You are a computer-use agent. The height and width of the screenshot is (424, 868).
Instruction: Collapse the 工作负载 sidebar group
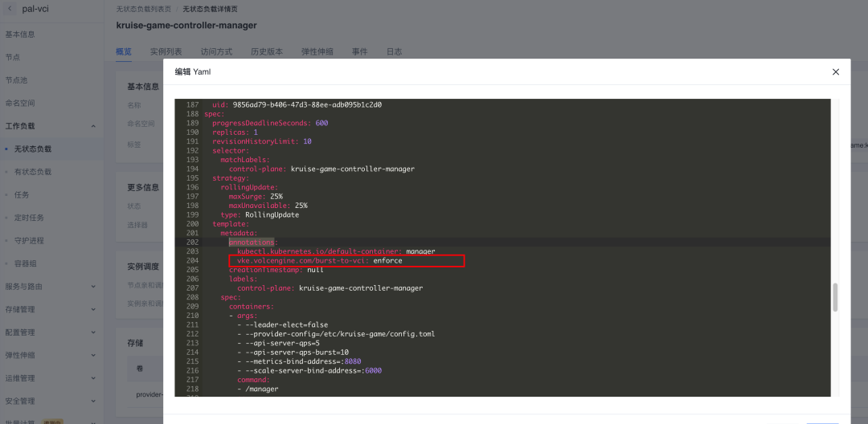93,126
